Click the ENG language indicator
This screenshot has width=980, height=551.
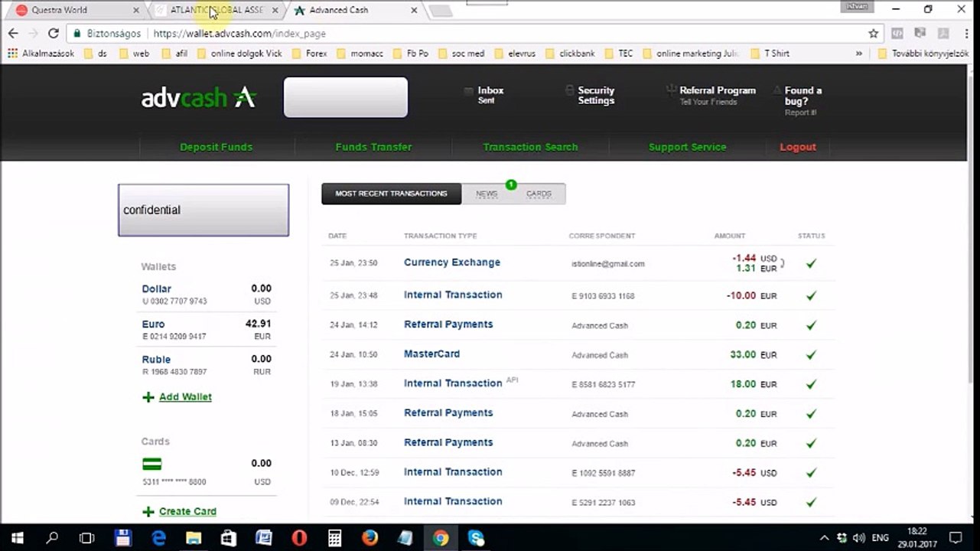pos(881,538)
